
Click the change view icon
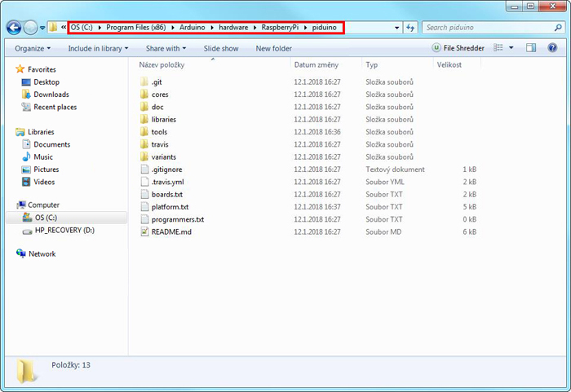click(498, 48)
